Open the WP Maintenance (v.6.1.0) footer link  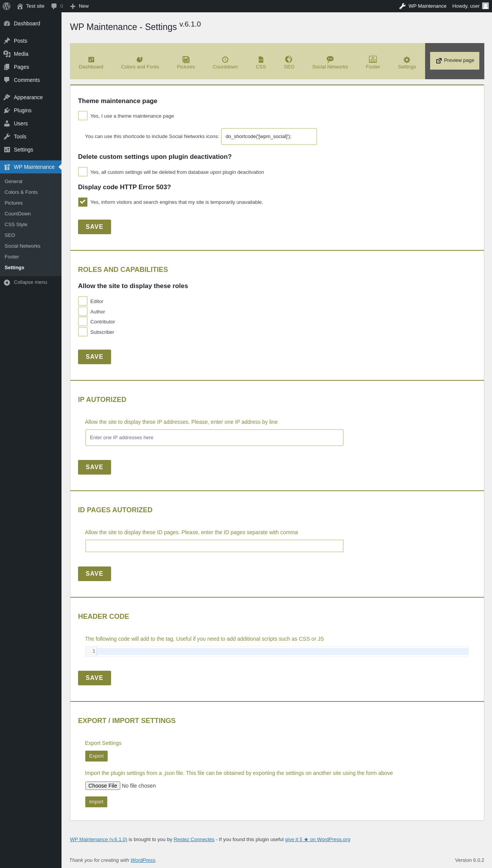pos(98,840)
